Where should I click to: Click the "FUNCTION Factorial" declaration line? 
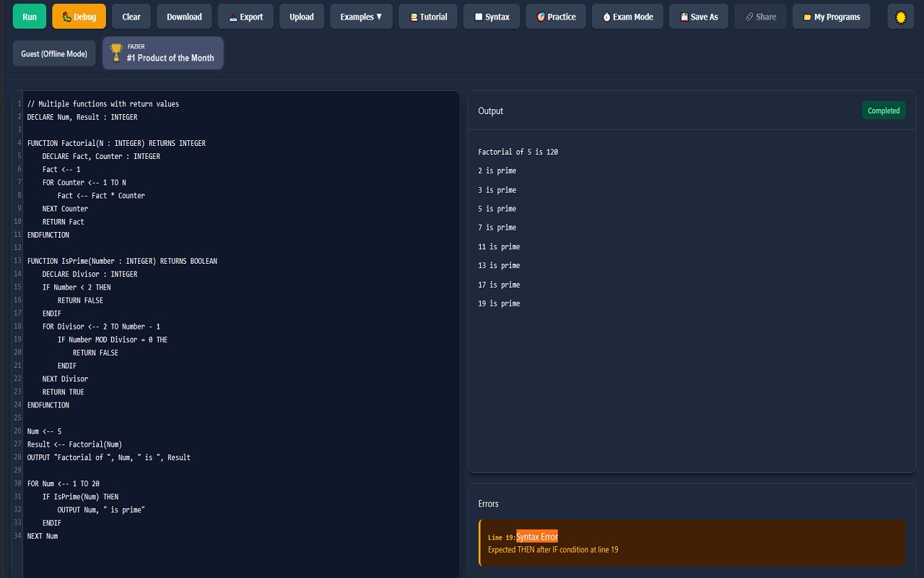pyautogui.click(x=116, y=143)
